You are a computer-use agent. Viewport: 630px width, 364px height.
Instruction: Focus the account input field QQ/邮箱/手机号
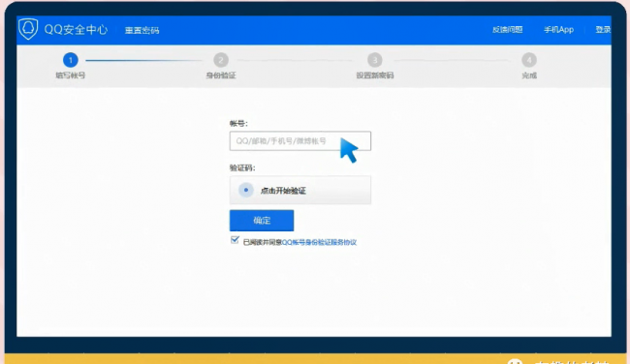(300, 141)
